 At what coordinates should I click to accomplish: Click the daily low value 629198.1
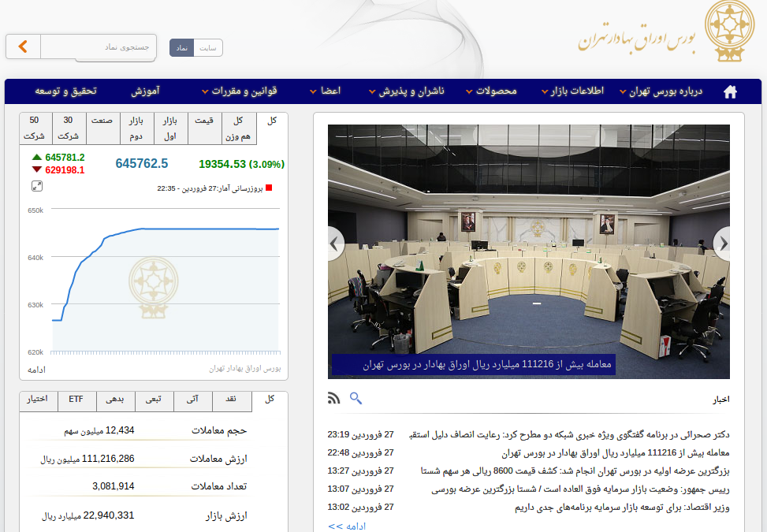(65, 170)
